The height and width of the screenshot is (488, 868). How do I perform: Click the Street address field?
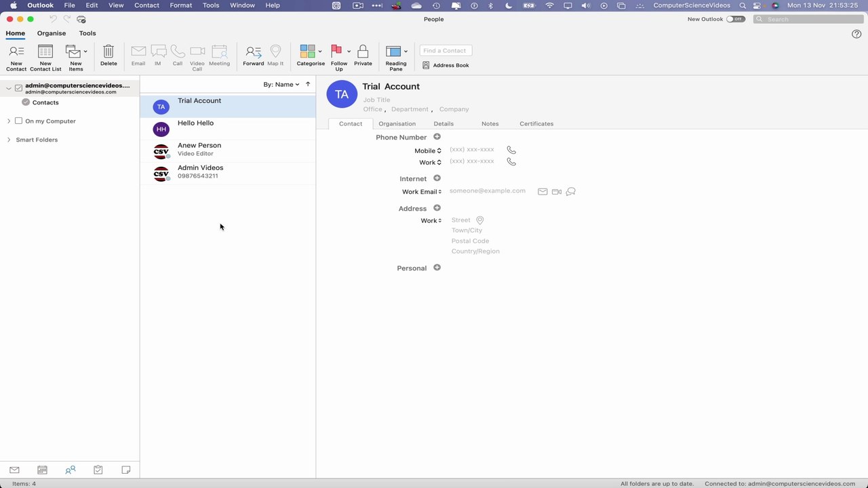(460, 220)
